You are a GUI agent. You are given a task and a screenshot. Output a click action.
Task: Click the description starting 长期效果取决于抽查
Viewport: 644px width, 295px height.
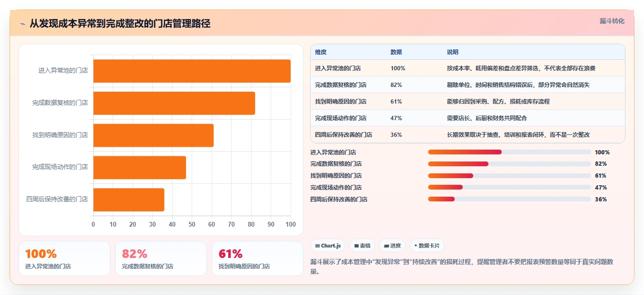[x=518, y=135]
